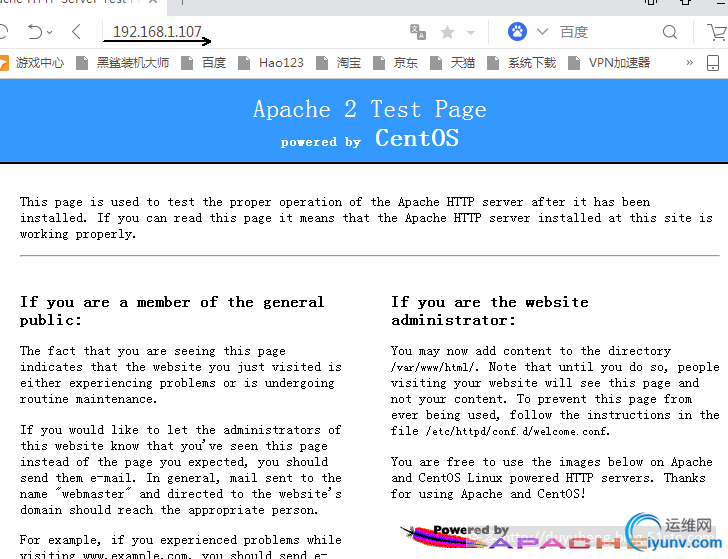
Task: Expand the favorites dropdown beside the star
Action: (x=471, y=32)
